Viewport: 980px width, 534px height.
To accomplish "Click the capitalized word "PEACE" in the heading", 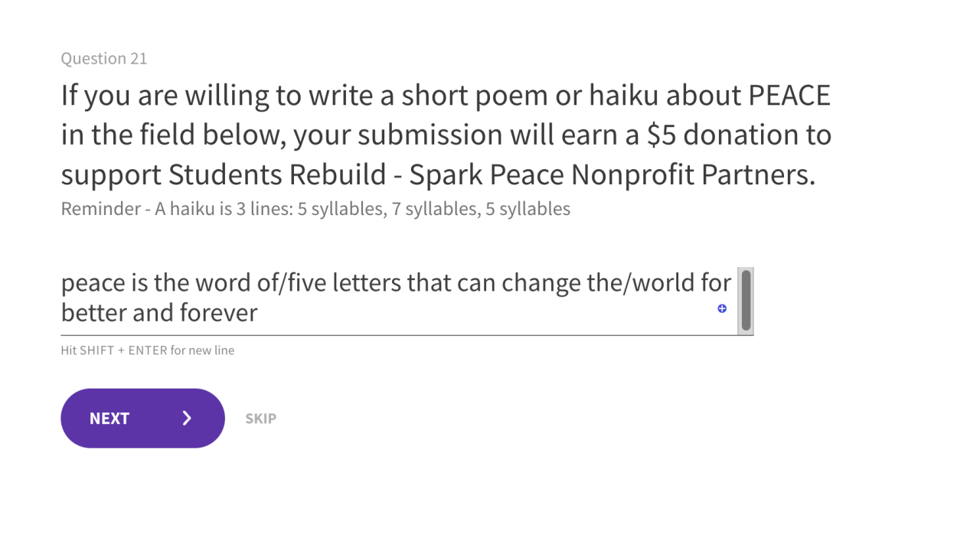I will [789, 96].
